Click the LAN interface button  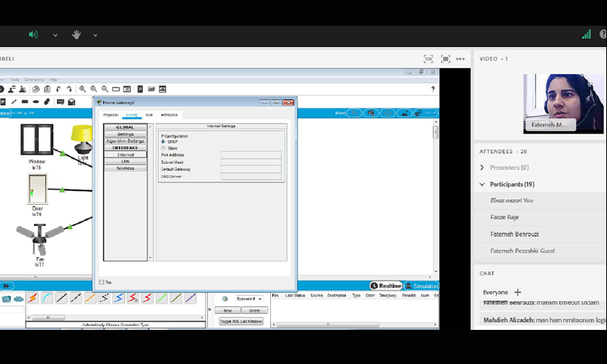[x=125, y=162]
